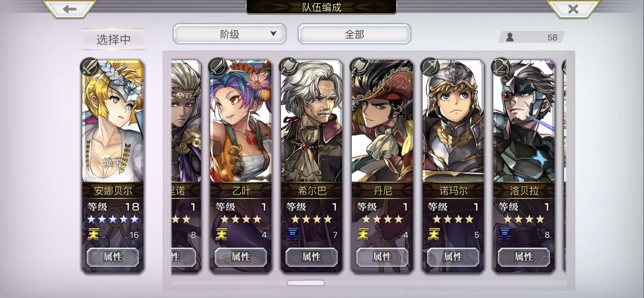
Task: Click the blade weapon icon on 乙叶's card
Action: coord(218,67)
